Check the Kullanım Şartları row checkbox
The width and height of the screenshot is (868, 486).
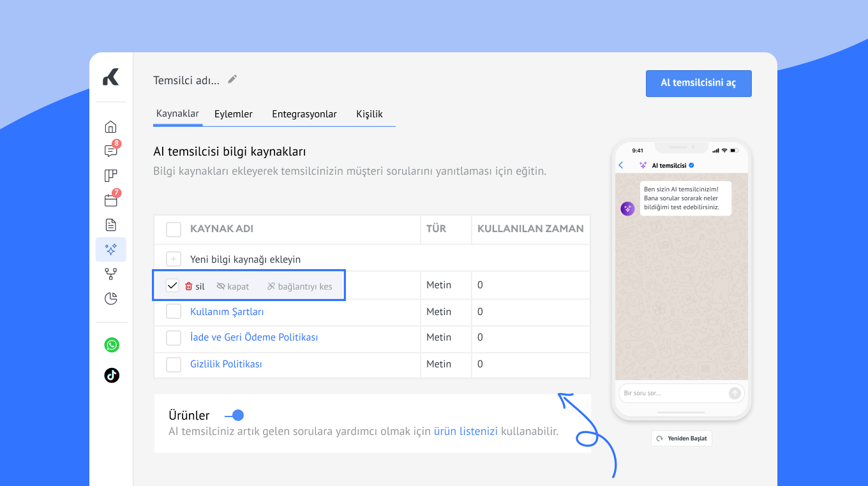tap(174, 312)
